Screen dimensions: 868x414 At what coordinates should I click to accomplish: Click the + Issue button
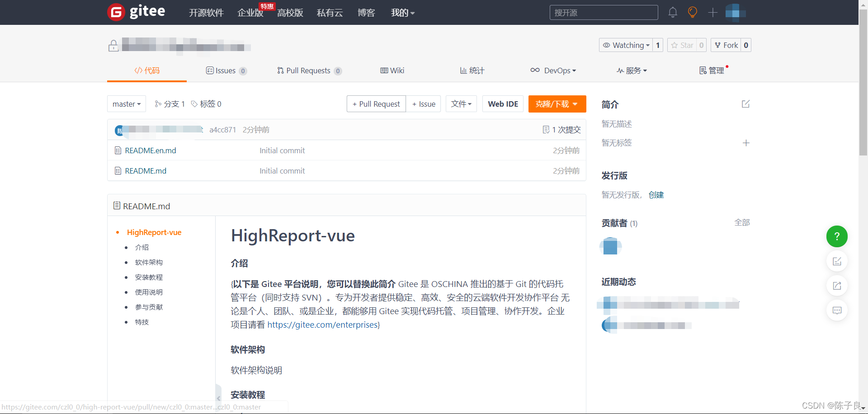click(x=424, y=104)
